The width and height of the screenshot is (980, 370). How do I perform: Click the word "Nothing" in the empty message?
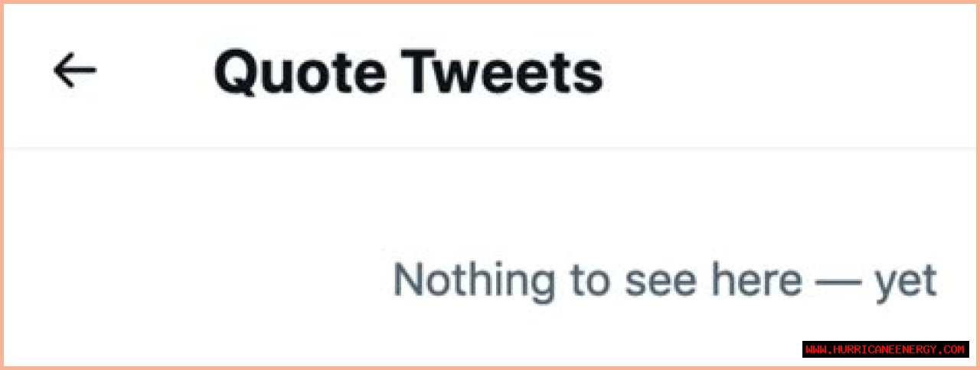coord(474,280)
